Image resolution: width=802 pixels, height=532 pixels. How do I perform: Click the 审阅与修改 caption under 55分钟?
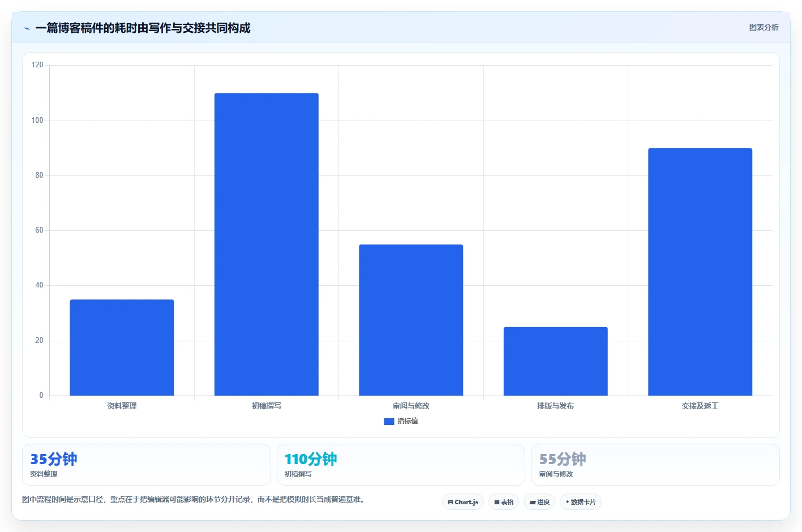point(556,474)
